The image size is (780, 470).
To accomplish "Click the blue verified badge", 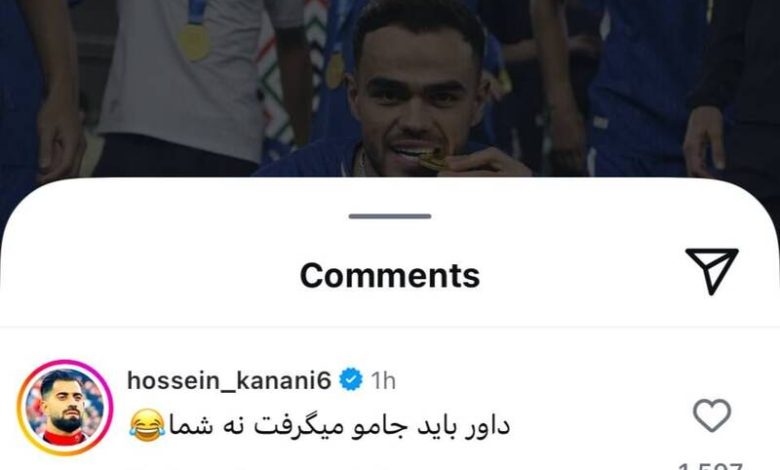I will pyautogui.click(x=351, y=380).
